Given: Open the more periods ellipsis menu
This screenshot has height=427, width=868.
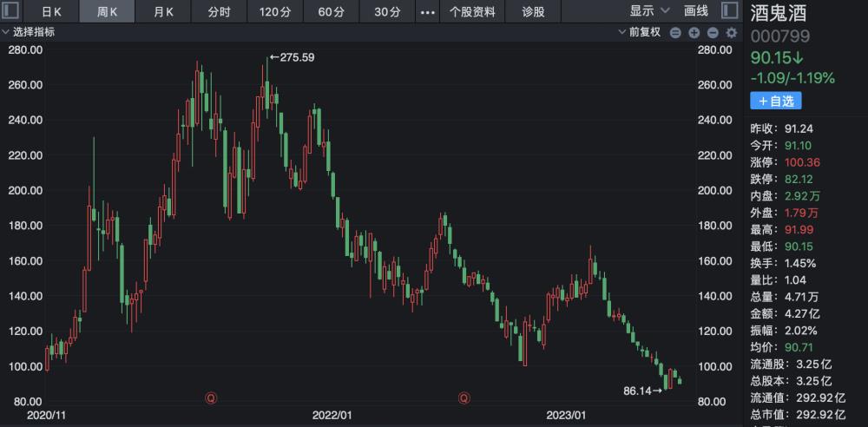Looking at the screenshot, I should 427,11.
